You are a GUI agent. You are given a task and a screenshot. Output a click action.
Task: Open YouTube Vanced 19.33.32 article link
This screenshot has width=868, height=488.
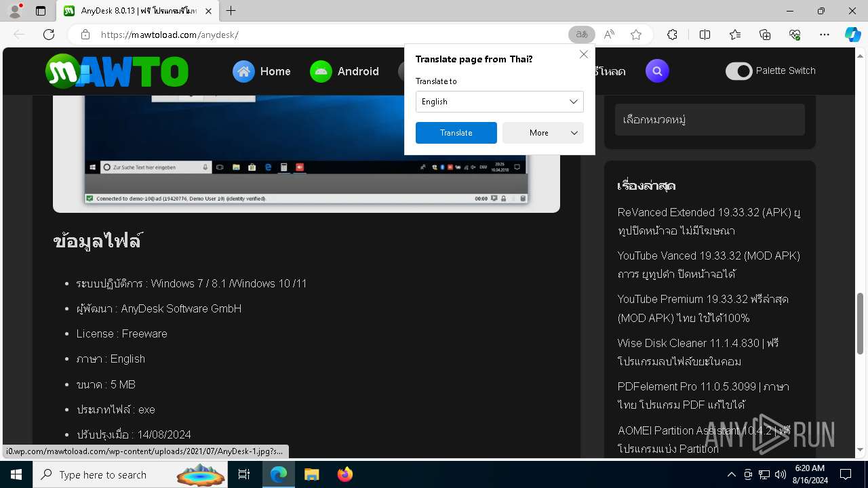click(x=709, y=265)
